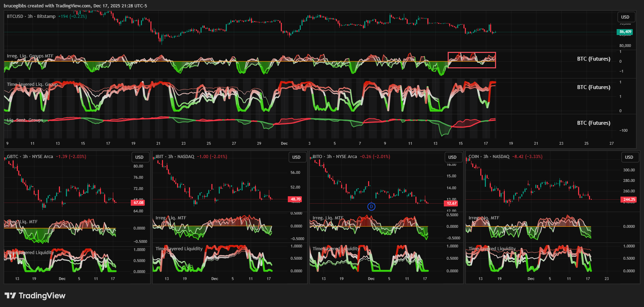Click the blue D dividend marker on BITO chart
The width and height of the screenshot is (644, 307).
[x=371, y=207]
